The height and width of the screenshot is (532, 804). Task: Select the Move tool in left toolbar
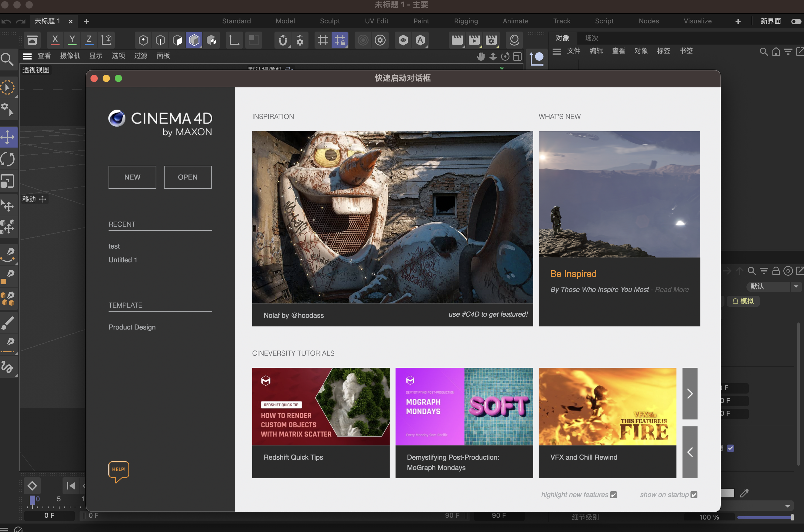point(8,138)
